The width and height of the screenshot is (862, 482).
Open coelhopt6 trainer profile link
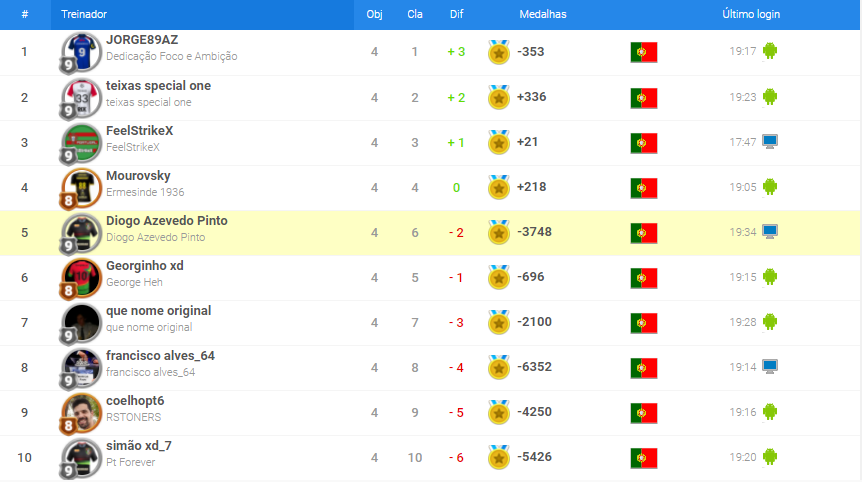(135, 401)
